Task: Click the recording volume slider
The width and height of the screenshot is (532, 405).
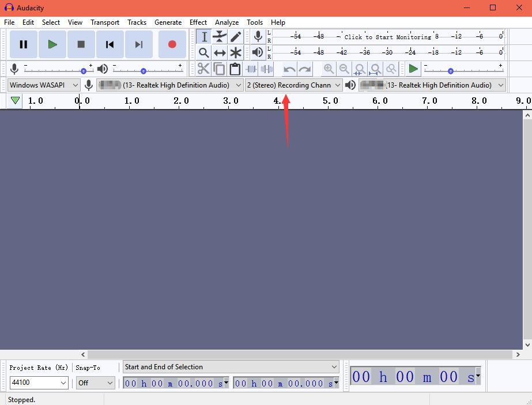Action: [x=58, y=70]
